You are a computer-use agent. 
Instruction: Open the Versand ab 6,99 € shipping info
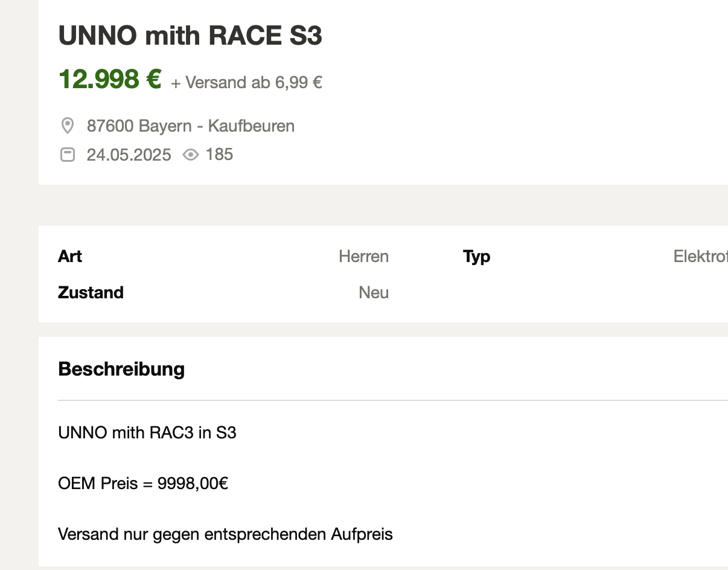[246, 82]
